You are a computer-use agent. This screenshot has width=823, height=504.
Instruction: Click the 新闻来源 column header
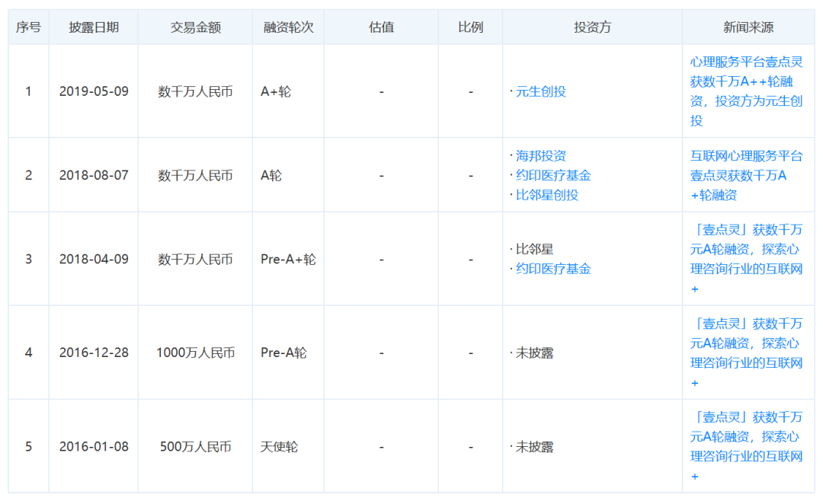click(748, 27)
